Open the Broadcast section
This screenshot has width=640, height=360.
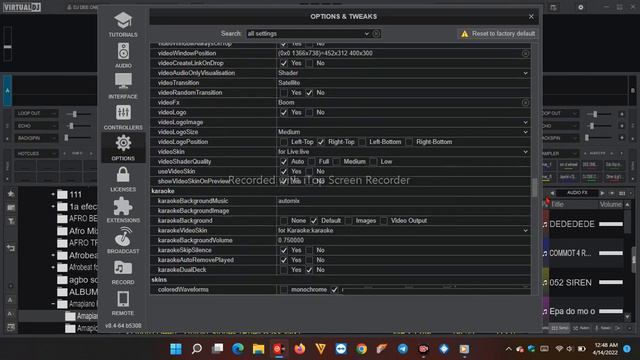click(123, 241)
